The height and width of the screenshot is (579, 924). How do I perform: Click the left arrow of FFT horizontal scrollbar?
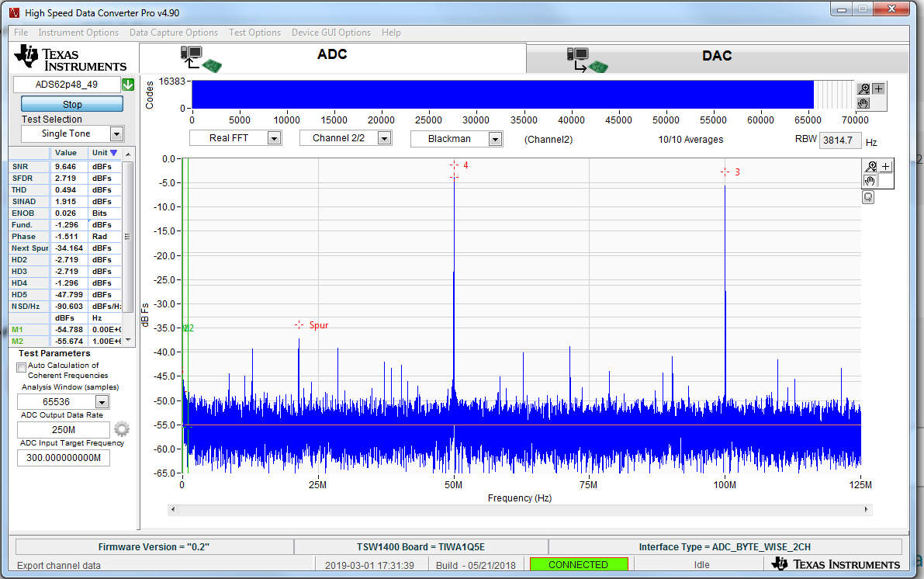[173, 509]
